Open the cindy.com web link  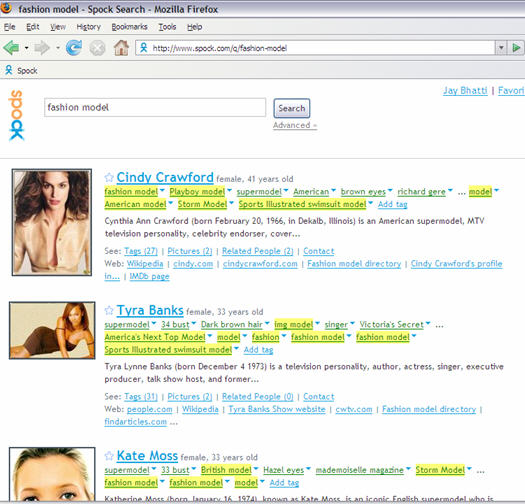click(193, 264)
